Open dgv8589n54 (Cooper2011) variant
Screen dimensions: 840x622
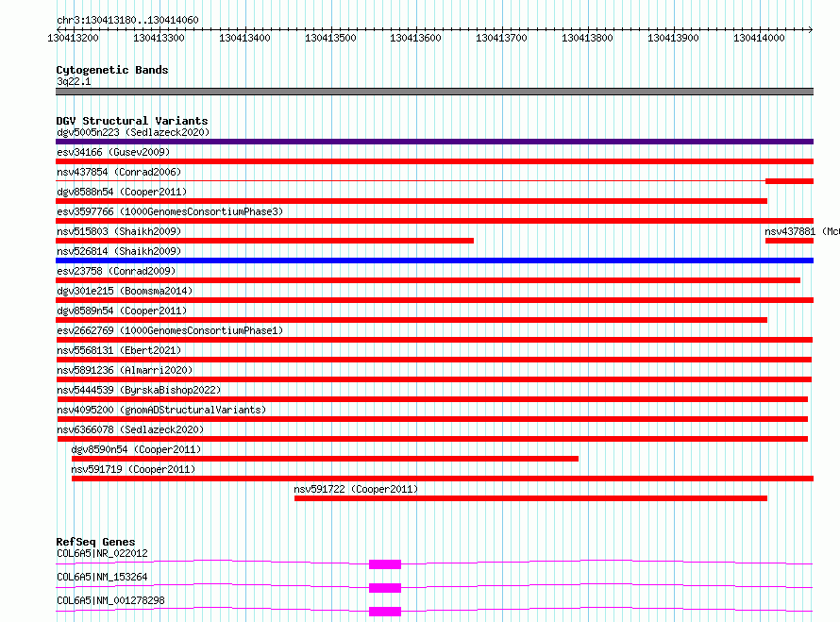coord(122,311)
